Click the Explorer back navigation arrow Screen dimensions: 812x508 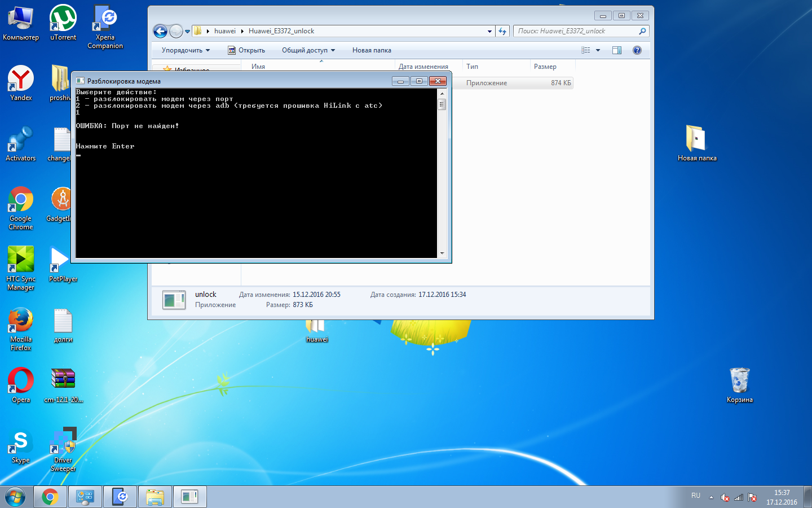click(160, 32)
